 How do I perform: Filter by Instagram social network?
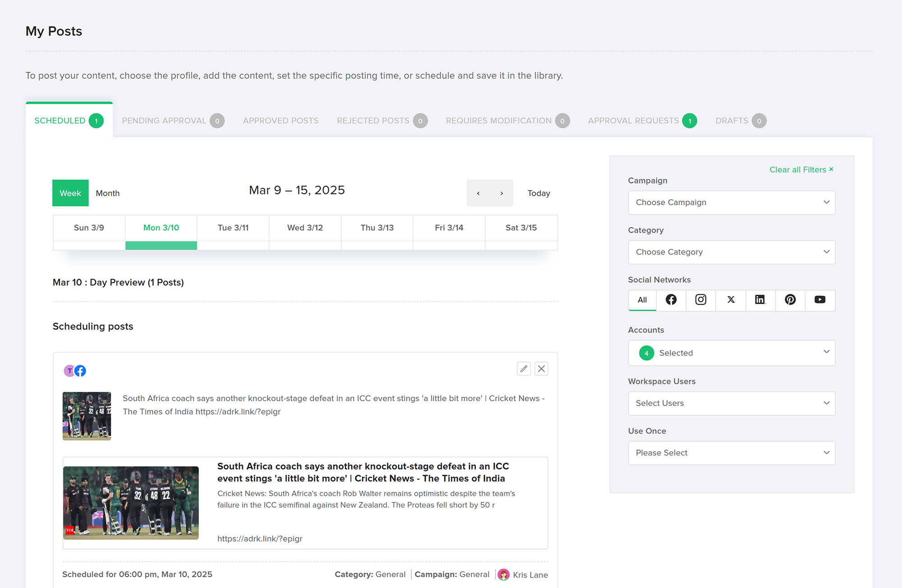[x=700, y=300]
